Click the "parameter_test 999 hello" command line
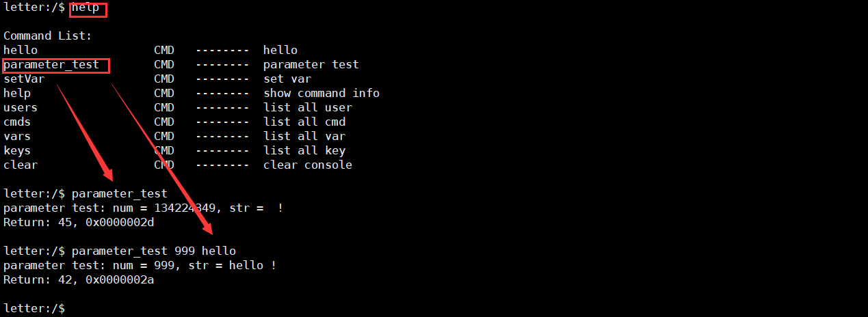Screen dimensions: 868x317 153,251
